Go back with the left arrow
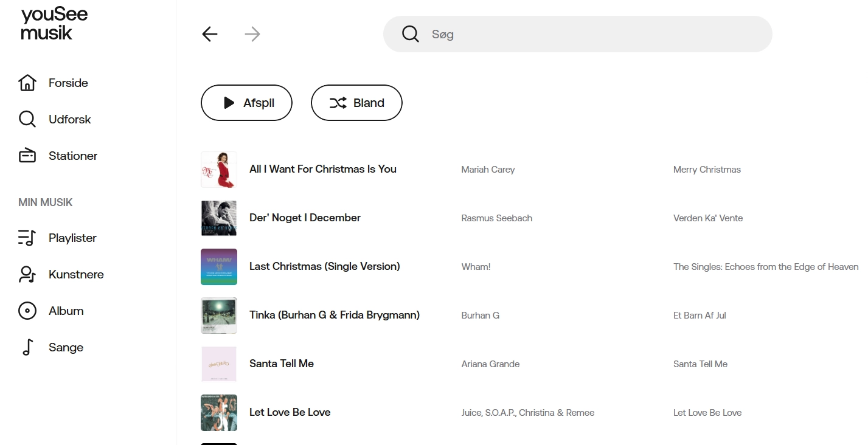This screenshot has width=868, height=445. [210, 34]
